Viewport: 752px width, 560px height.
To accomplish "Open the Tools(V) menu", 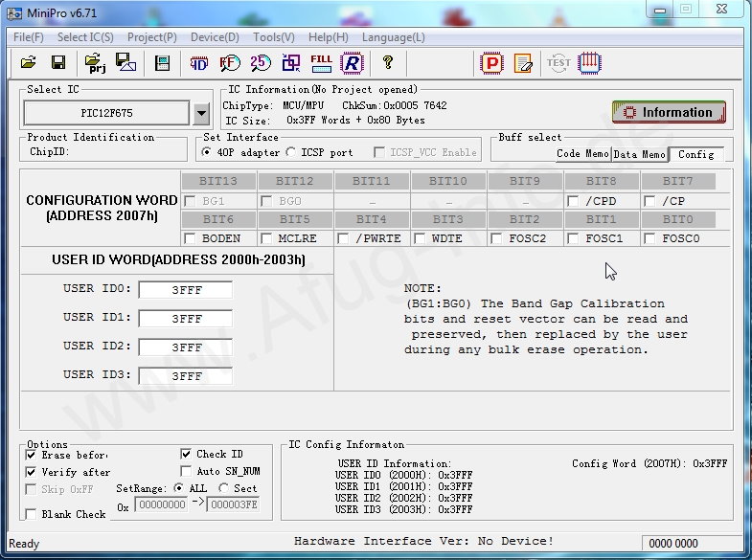I will (x=274, y=37).
